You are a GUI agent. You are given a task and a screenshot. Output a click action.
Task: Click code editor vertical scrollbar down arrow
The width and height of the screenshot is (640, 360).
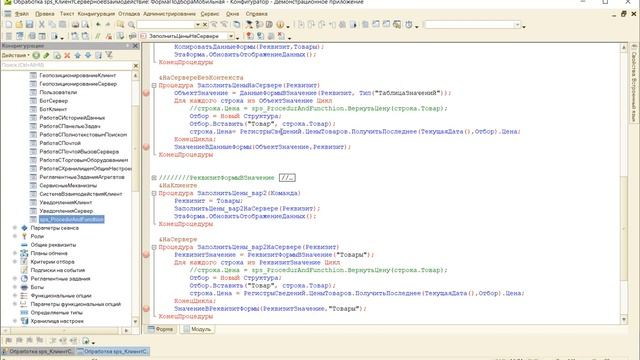pyautogui.click(x=624, y=320)
